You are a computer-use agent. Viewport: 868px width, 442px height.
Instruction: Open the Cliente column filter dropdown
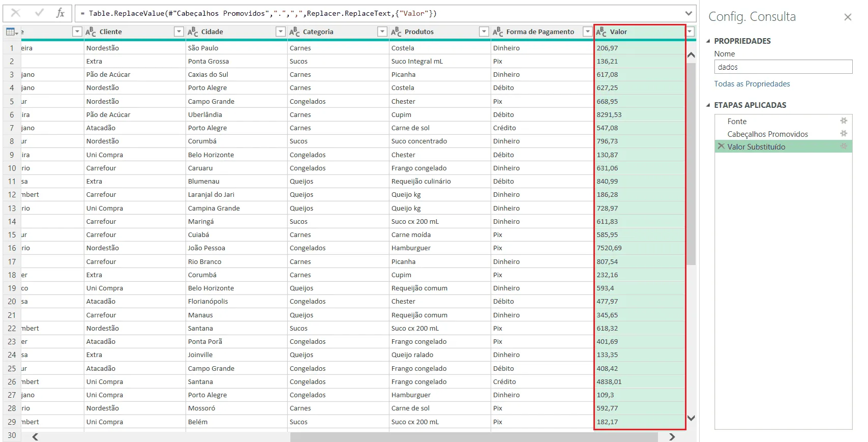[179, 32]
